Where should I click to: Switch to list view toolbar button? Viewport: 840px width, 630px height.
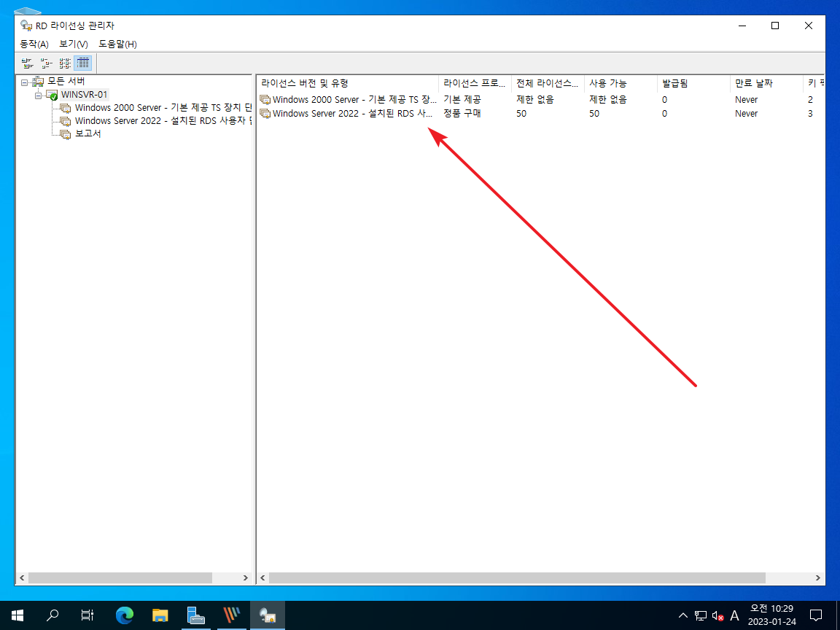click(x=65, y=63)
